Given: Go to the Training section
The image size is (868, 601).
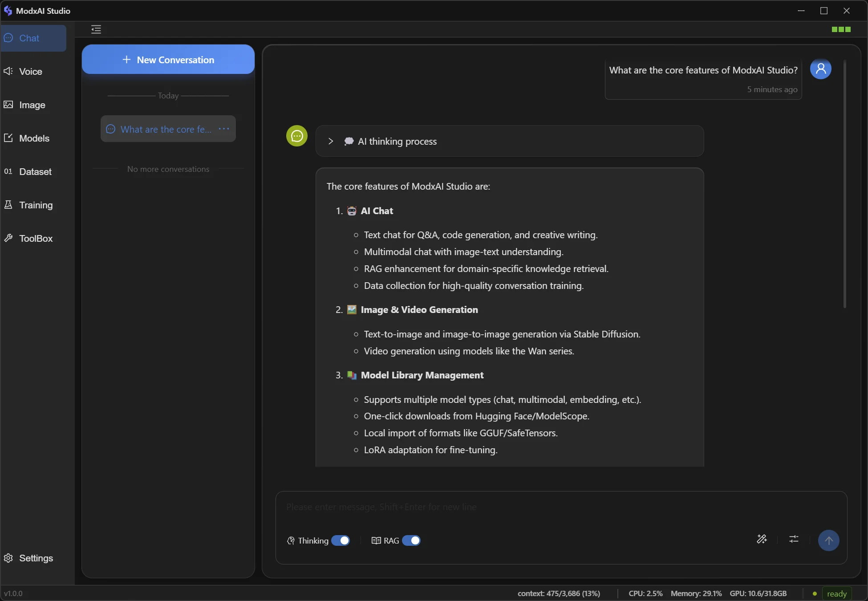Looking at the screenshot, I should tap(36, 205).
